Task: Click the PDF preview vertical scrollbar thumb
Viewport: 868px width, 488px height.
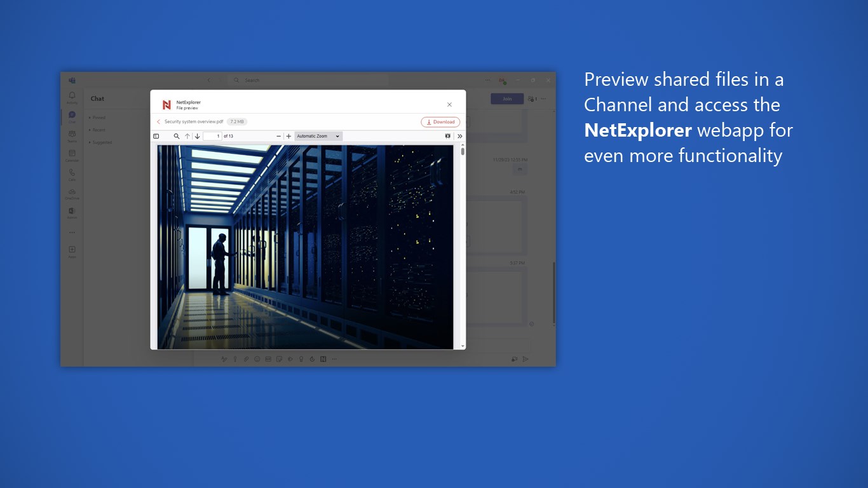Action: coord(463,152)
